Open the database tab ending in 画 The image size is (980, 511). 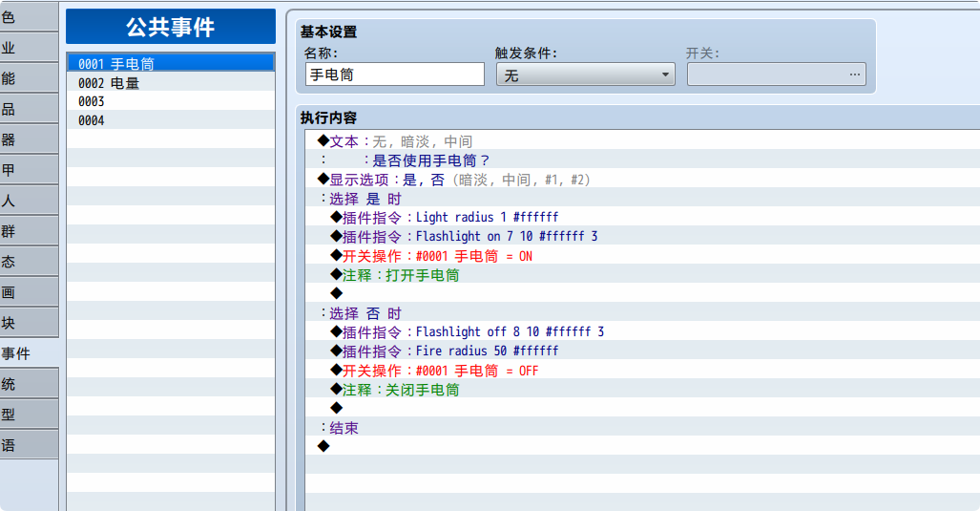29,292
